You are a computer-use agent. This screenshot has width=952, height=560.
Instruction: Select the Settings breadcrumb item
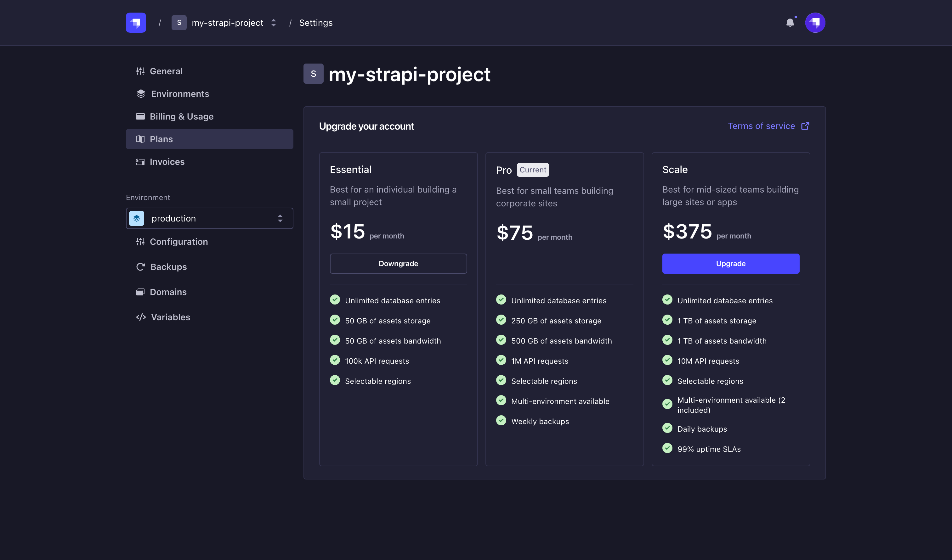click(x=315, y=23)
